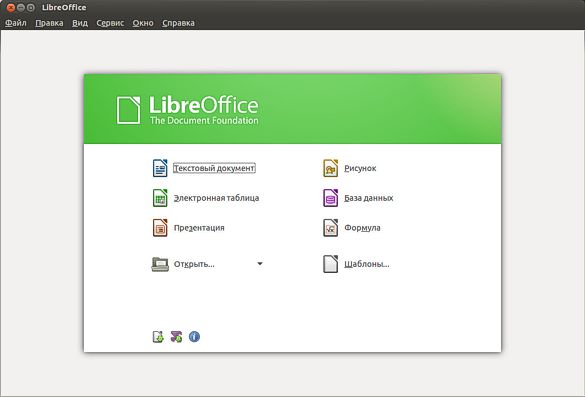Screen dimensions: 585x397
Task: Close the LibreOffice window
Action: 10,7
